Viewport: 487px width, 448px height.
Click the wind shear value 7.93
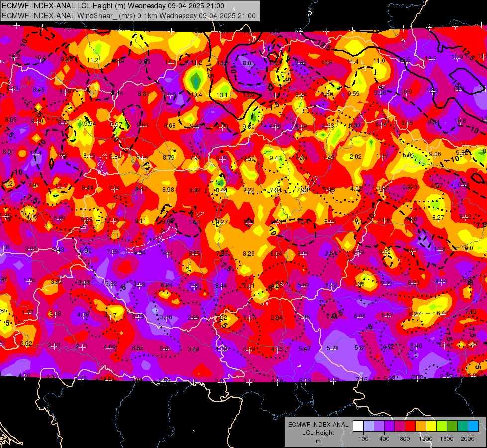[302, 190]
